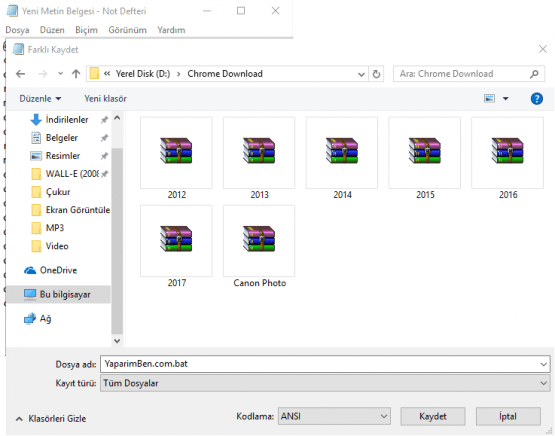Open Resimler in the sidebar
Screen dimensions: 555x436
pos(56,156)
